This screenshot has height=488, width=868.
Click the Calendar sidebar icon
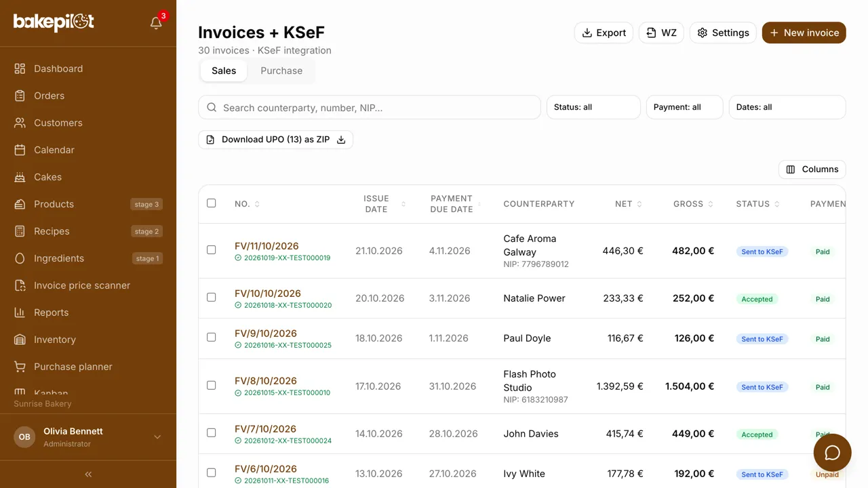[x=20, y=150]
